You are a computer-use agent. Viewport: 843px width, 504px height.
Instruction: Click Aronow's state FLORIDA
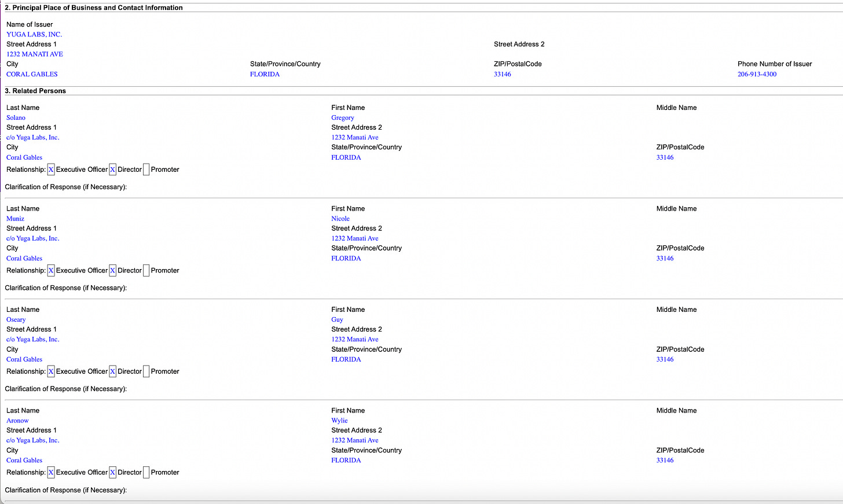(346, 461)
